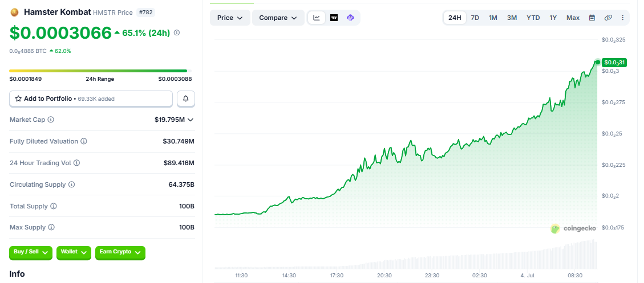Show Circulating Supply info icon
This screenshot has width=644, height=283.
point(72,184)
